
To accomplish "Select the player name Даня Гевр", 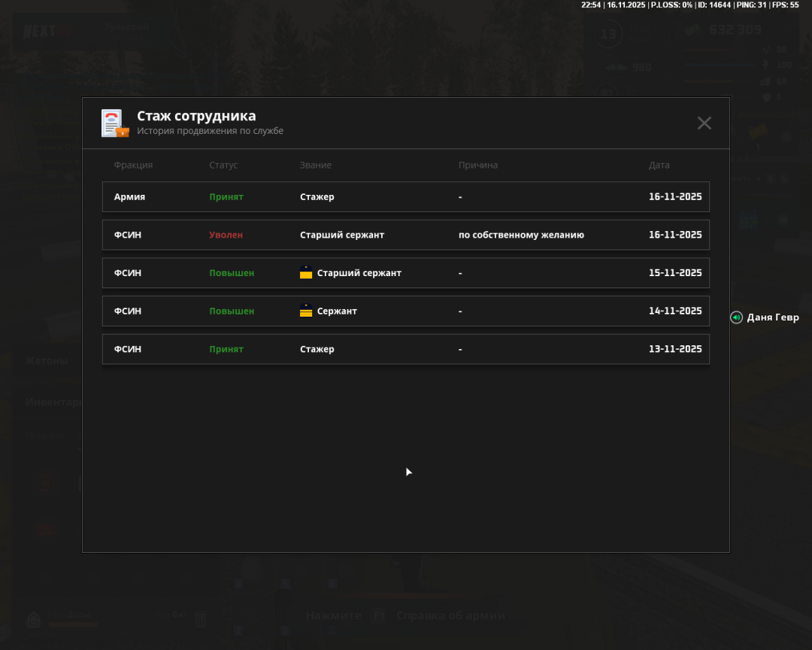I will point(773,317).
